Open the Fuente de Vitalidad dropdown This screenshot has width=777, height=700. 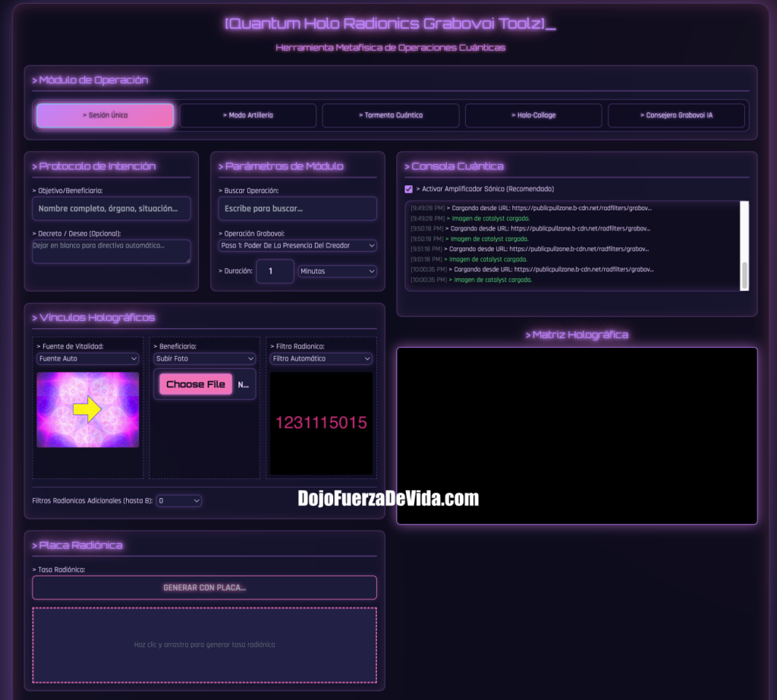[88, 358]
